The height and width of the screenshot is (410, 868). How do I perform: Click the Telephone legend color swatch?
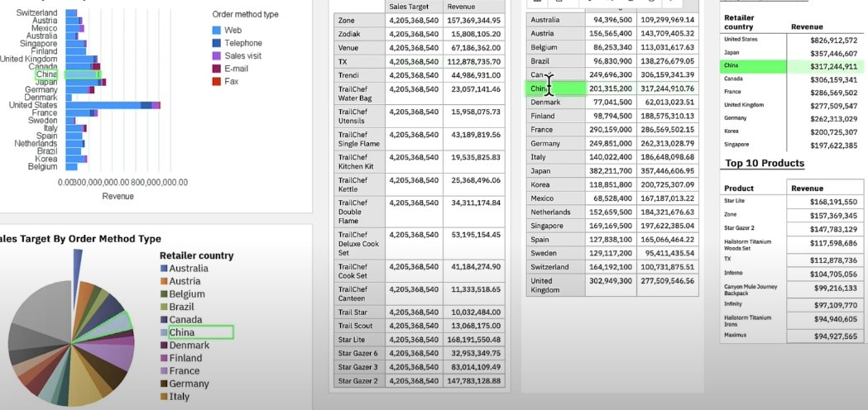(x=217, y=43)
